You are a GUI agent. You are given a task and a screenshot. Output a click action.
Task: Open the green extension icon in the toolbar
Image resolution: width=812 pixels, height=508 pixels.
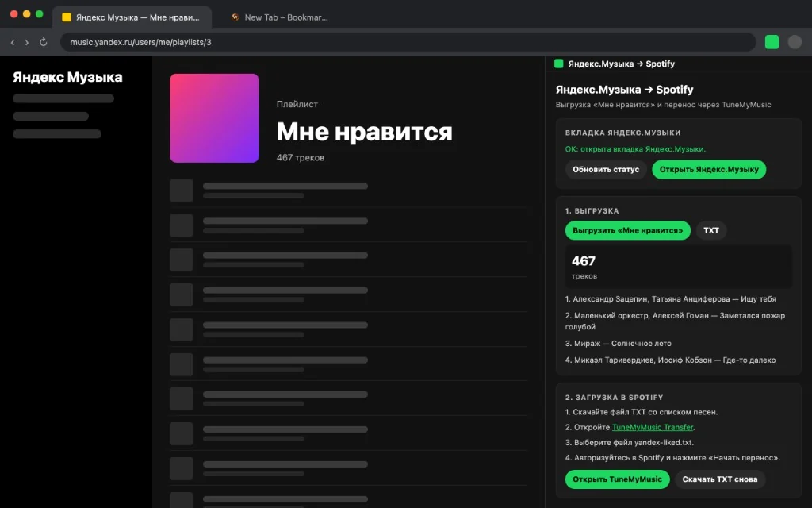772,42
